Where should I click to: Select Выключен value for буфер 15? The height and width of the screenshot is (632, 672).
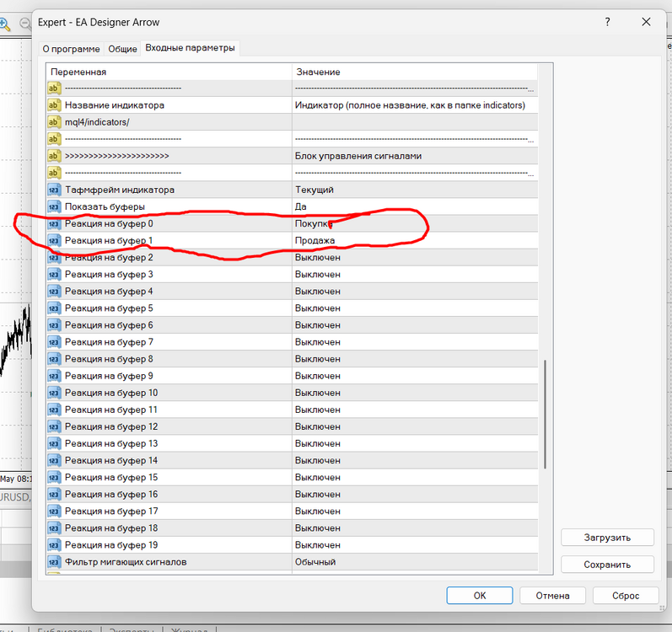(415, 478)
